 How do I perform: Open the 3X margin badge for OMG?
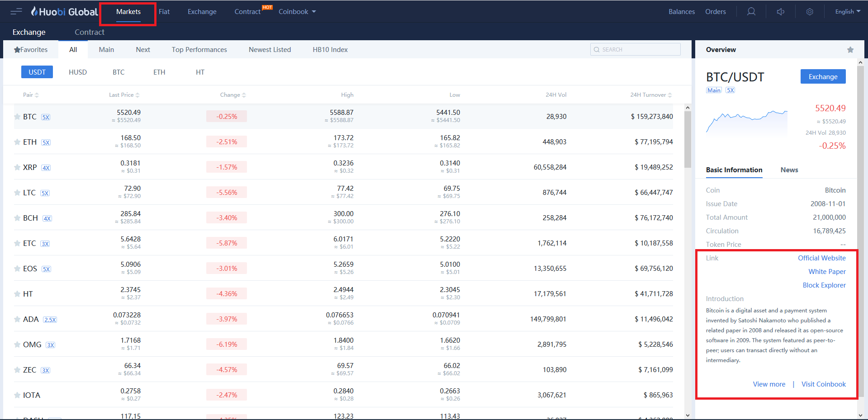coord(51,345)
